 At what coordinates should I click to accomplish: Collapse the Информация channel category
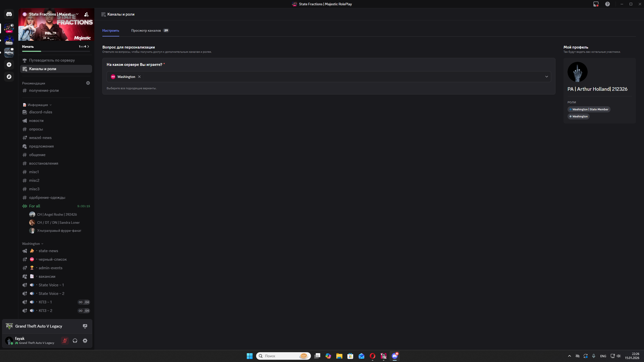click(x=38, y=105)
